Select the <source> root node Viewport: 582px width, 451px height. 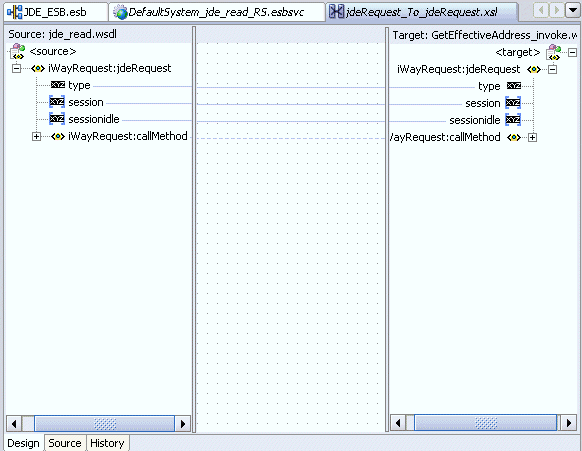point(53,51)
